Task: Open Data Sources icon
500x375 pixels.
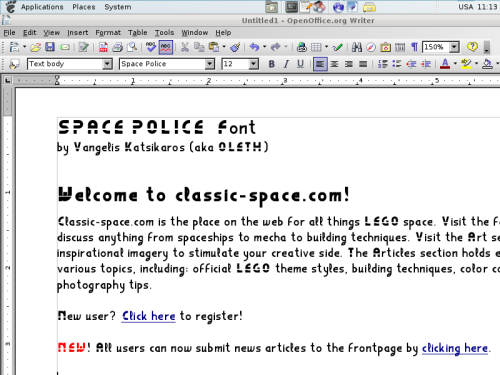Action: [400, 47]
